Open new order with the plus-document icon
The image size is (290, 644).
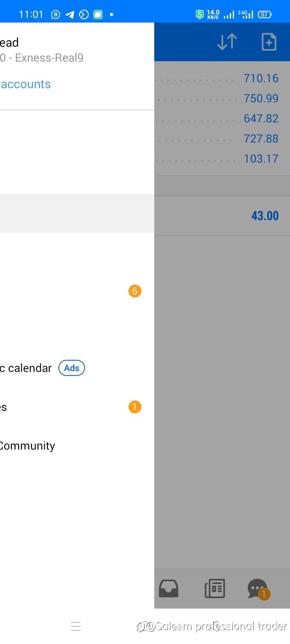click(x=269, y=42)
